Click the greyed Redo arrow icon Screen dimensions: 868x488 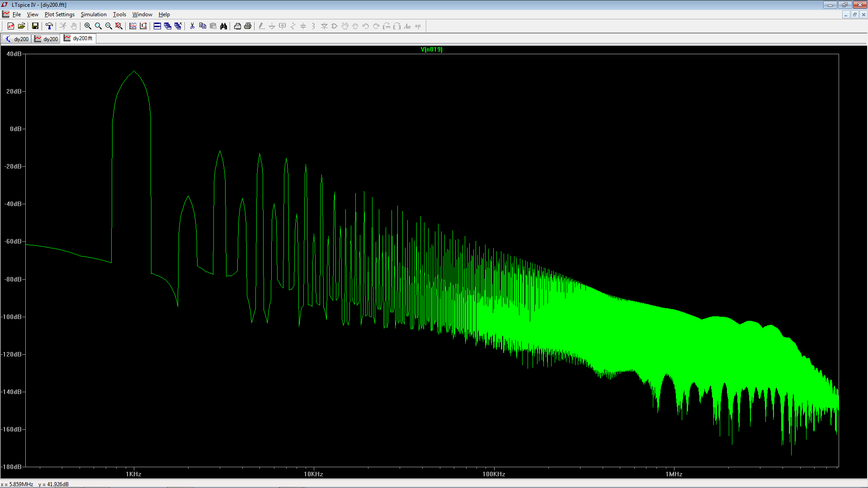coord(376,26)
